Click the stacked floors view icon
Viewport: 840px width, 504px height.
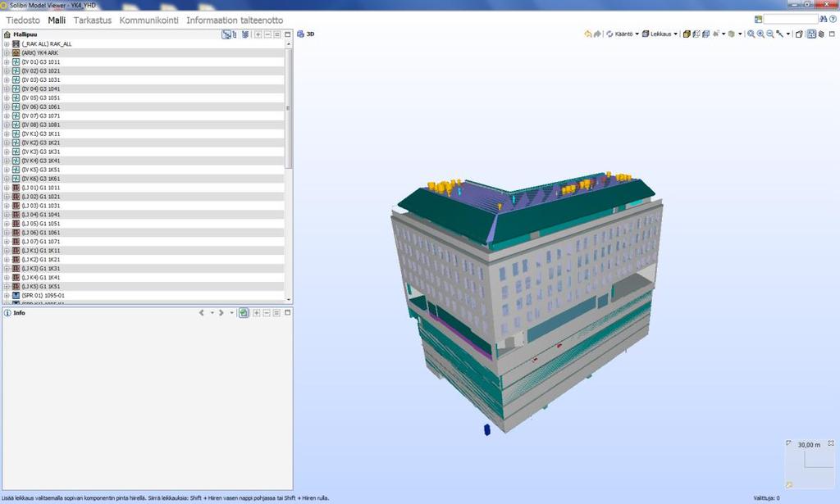706,34
